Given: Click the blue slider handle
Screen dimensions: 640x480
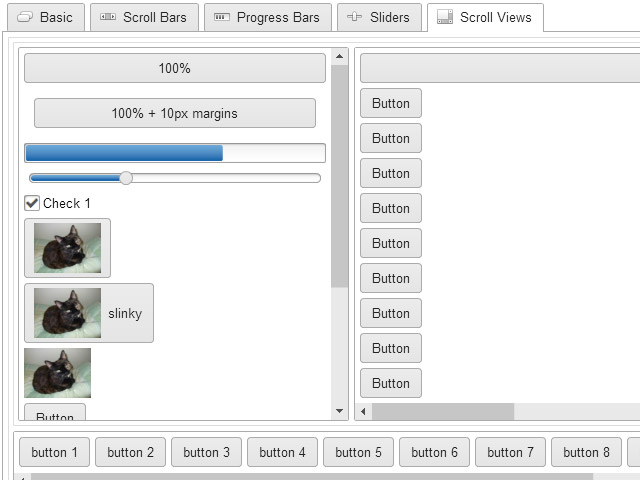Looking at the screenshot, I should click(126, 178).
